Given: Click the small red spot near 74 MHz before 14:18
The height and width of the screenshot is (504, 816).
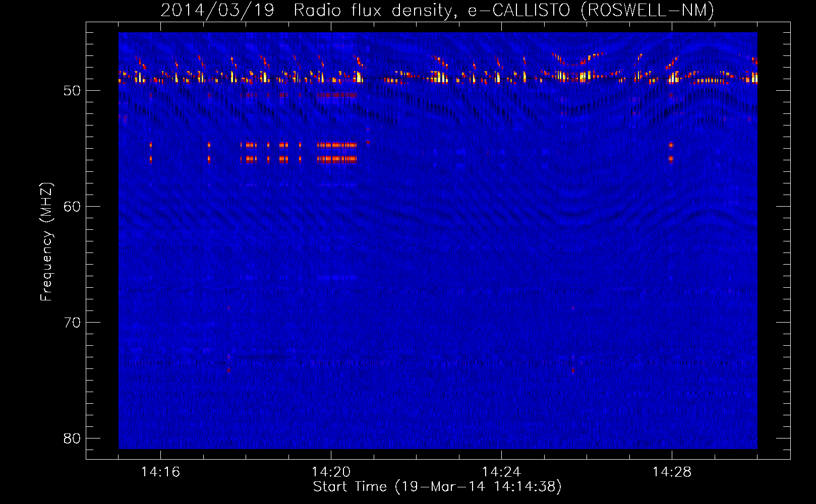Looking at the screenshot, I should pyautogui.click(x=228, y=370).
